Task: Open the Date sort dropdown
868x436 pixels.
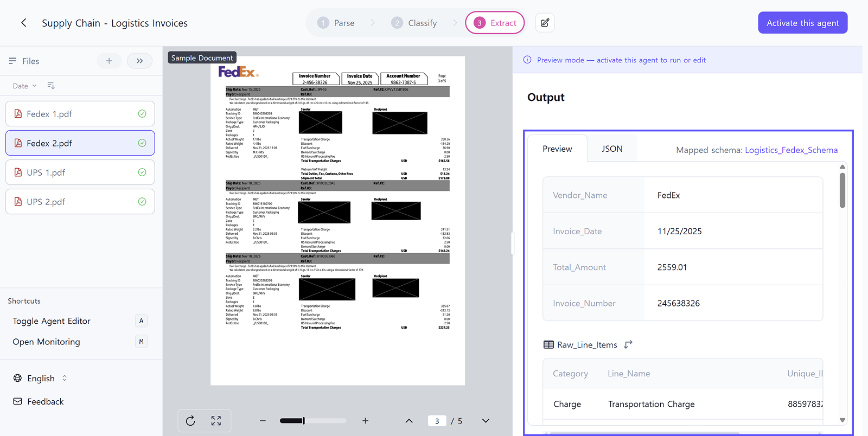Action: coord(25,86)
